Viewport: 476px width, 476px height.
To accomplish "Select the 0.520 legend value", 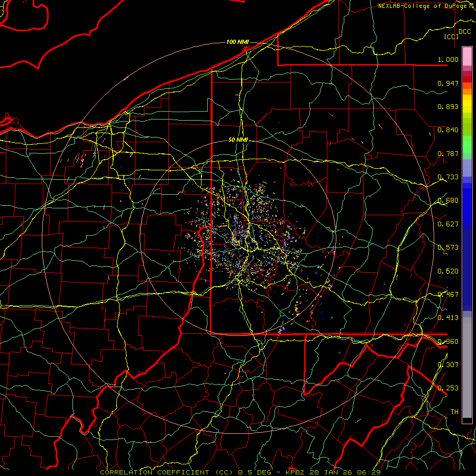I will click(448, 271).
